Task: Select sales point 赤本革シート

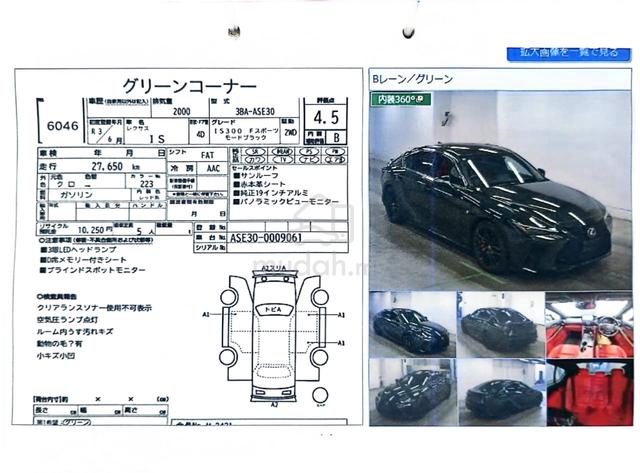Action: [260, 184]
